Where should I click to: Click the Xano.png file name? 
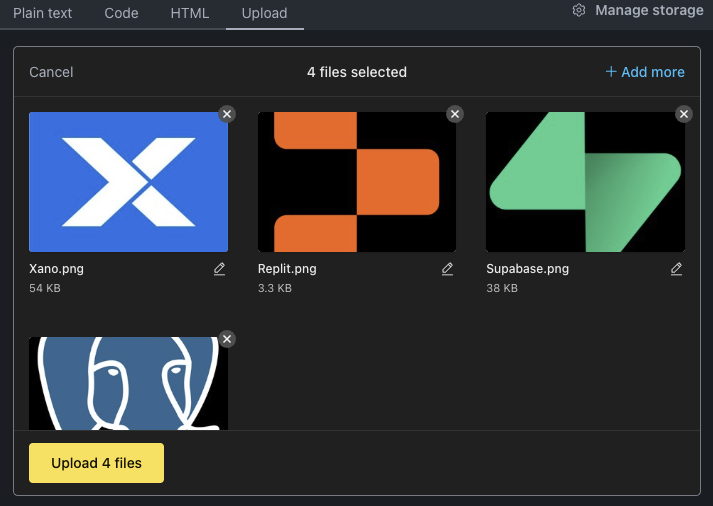(x=56, y=269)
